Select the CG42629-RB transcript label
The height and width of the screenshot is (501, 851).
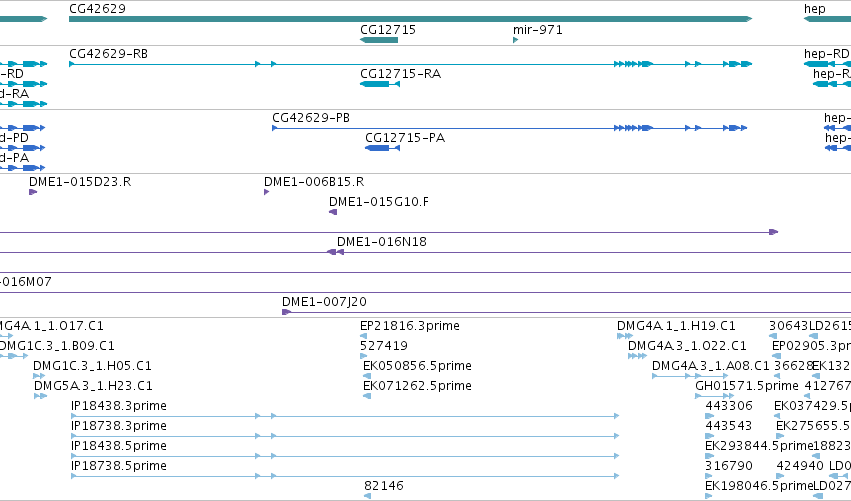pos(109,53)
